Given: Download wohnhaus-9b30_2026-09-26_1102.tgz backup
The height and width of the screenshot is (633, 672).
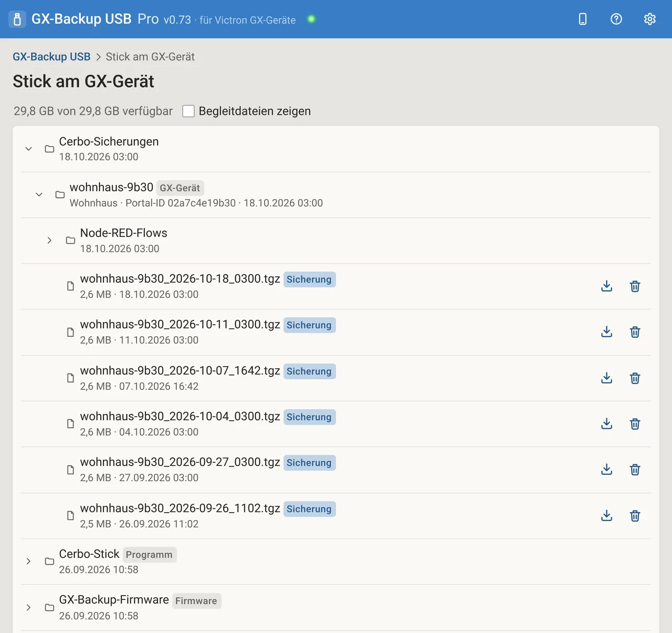Looking at the screenshot, I should pyautogui.click(x=606, y=516).
